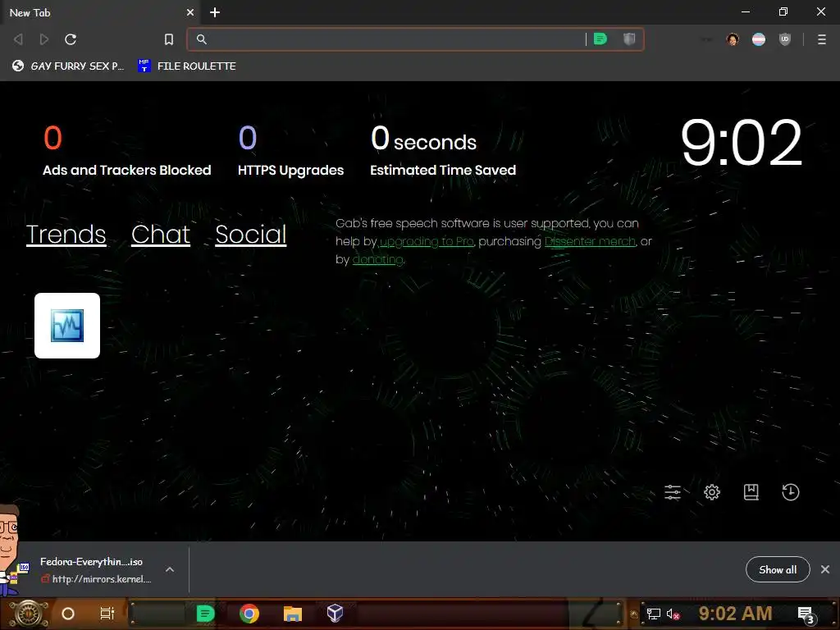
Task: Go forward using the forward arrow
Action: (x=44, y=39)
